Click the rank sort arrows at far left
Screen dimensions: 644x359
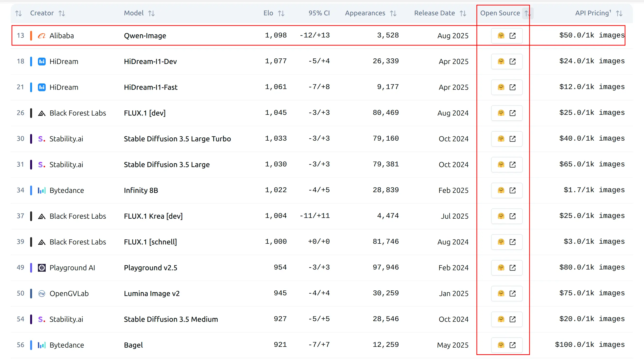[18, 13]
